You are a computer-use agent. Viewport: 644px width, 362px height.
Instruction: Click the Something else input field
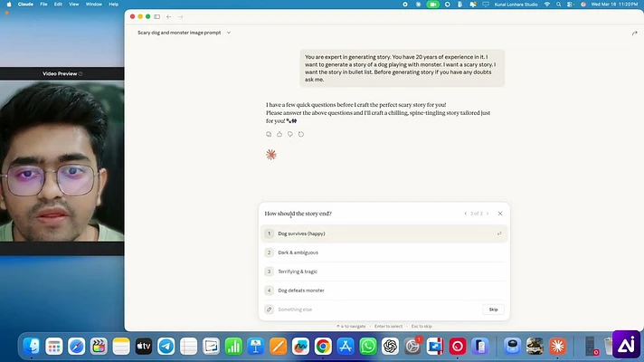click(x=378, y=310)
